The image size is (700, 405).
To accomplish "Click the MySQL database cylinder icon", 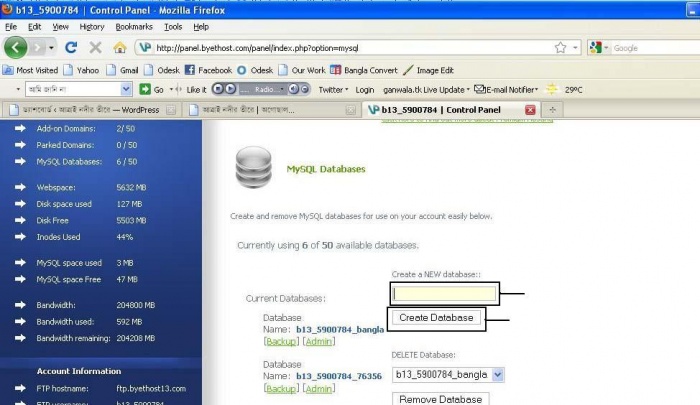I will tap(254, 167).
